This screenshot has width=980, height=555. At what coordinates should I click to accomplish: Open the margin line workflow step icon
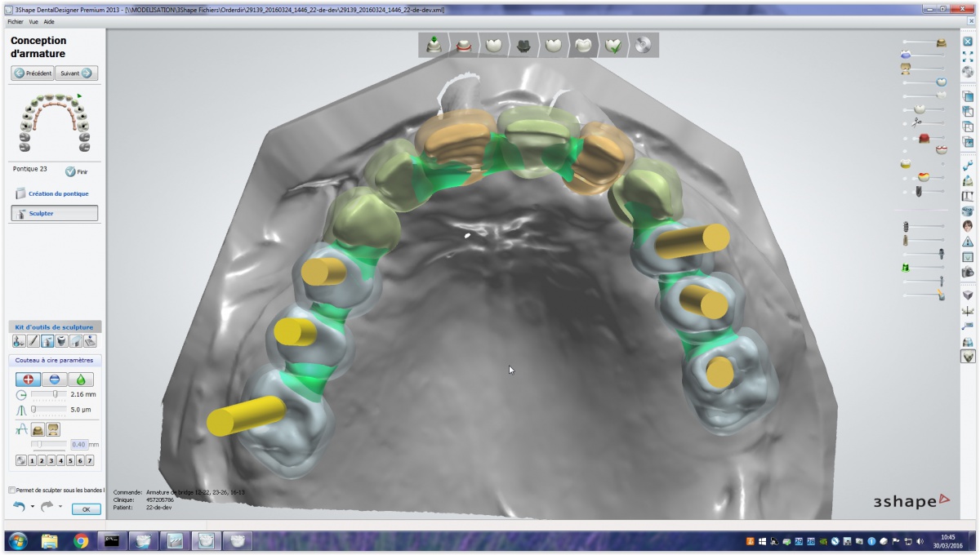(463, 46)
